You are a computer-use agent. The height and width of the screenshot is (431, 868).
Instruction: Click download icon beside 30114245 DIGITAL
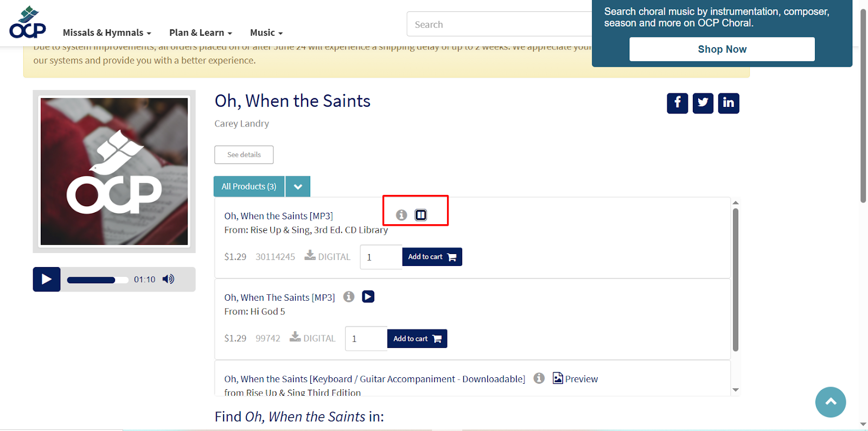[310, 256]
